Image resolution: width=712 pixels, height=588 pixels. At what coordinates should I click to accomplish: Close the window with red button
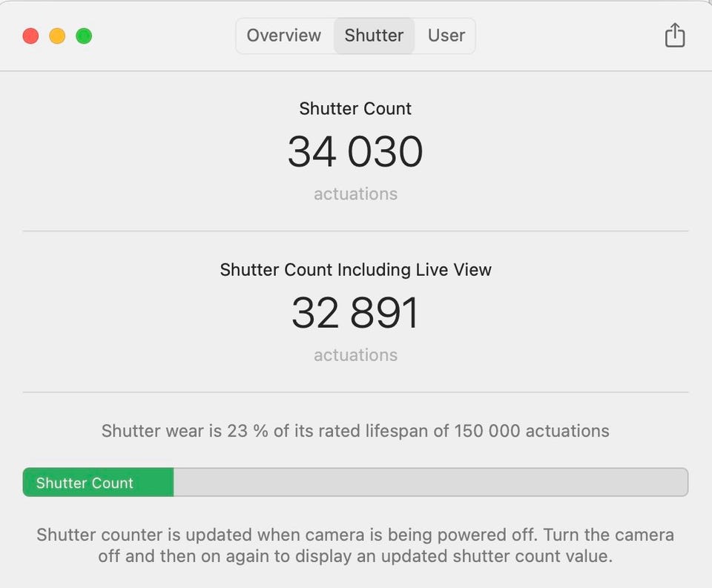pyautogui.click(x=31, y=36)
